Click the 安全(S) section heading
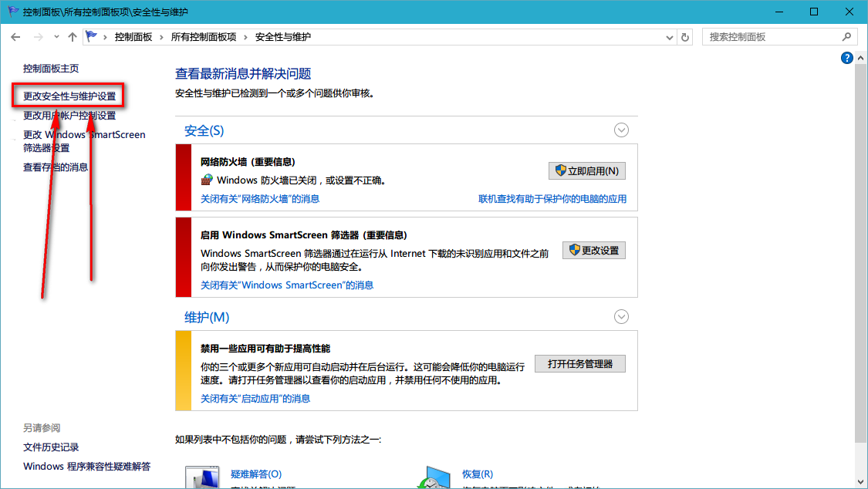 click(x=204, y=130)
